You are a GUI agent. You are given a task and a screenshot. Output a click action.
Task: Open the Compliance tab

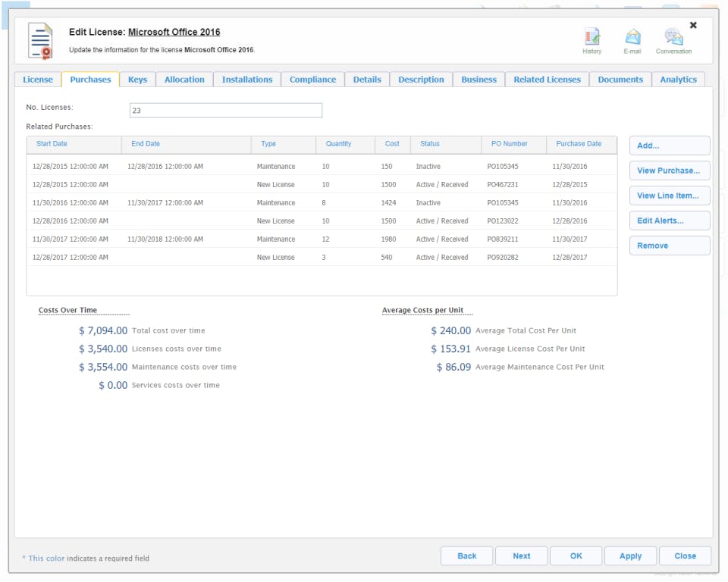click(312, 80)
